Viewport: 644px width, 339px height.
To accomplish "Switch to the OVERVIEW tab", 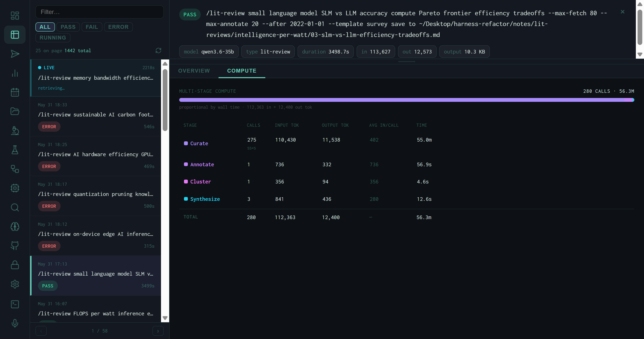I will coord(194,71).
